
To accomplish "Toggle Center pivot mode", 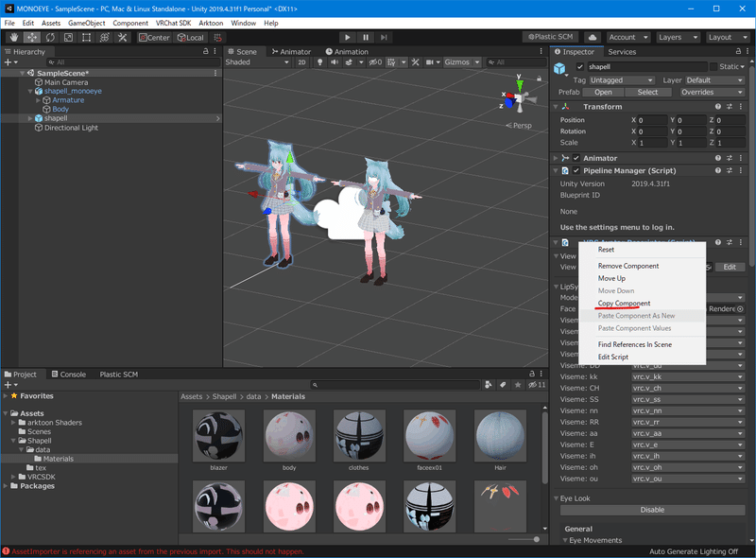I will pos(154,37).
